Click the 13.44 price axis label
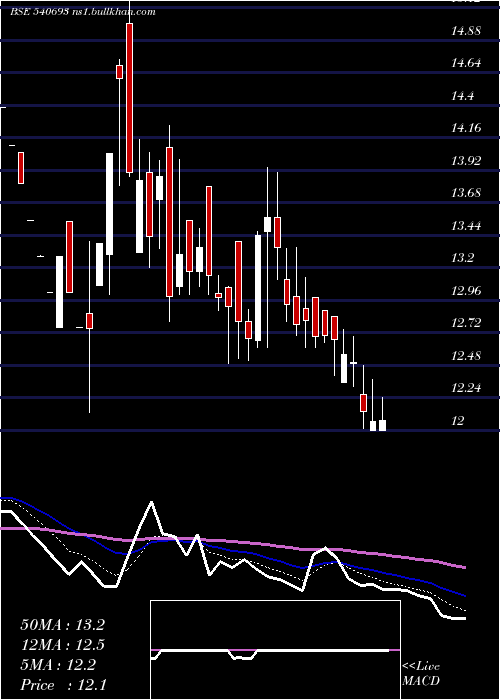 click(x=466, y=225)
